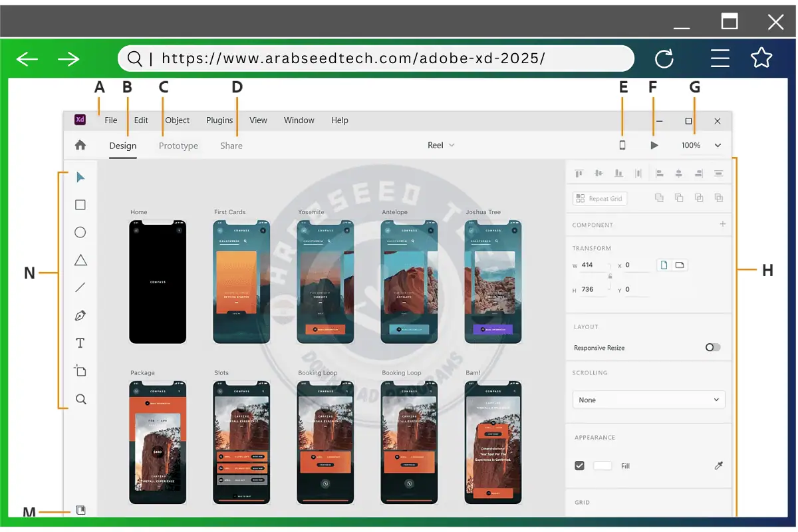Click the Repeat Grid button
This screenshot has height=532, width=798.
599,198
